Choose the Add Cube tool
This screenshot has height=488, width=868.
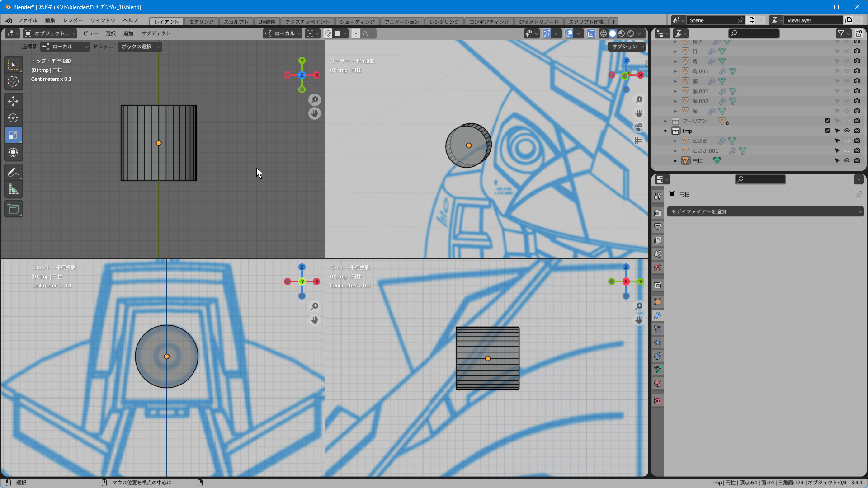tap(13, 209)
